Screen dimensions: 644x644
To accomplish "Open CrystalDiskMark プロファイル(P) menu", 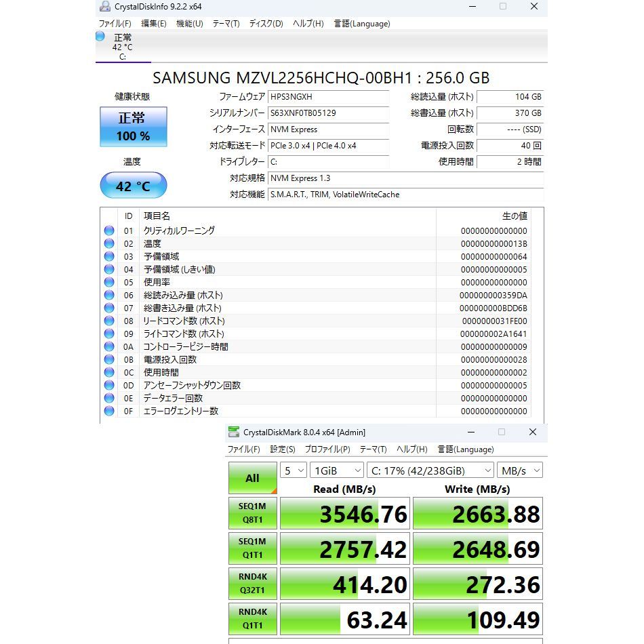I will click(x=327, y=449).
